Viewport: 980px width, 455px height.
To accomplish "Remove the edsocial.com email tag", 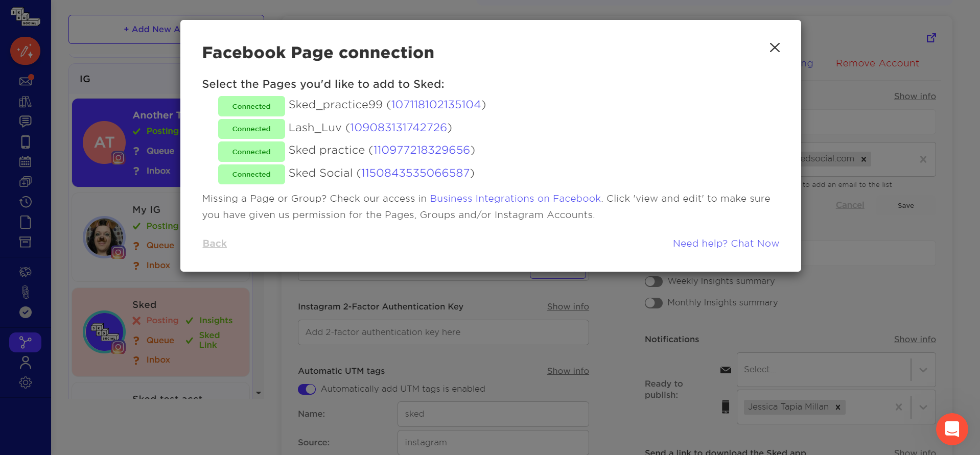I will pyautogui.click(x=864, y=159).
